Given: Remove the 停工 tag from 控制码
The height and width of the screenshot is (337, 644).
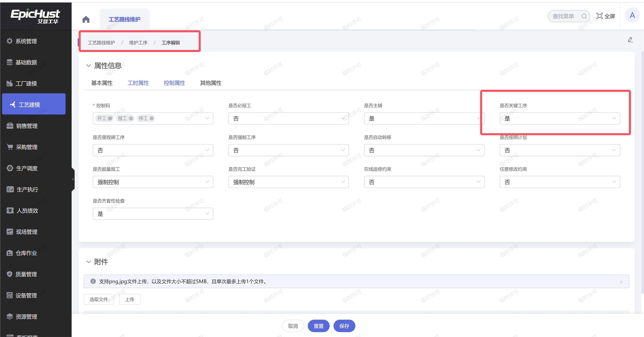Looking at the screenshot, I should coord(151,119).
